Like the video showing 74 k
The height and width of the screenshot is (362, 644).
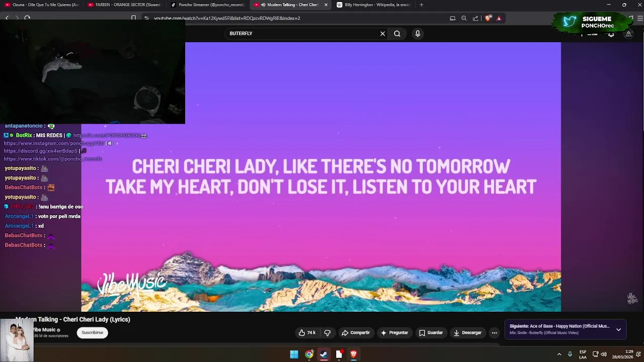tap(307, 333)
